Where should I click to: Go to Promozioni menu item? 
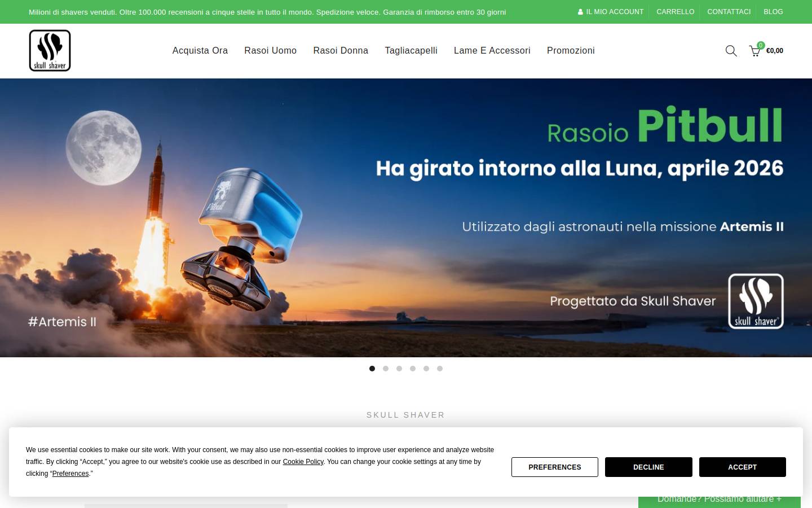coord(571,51)
